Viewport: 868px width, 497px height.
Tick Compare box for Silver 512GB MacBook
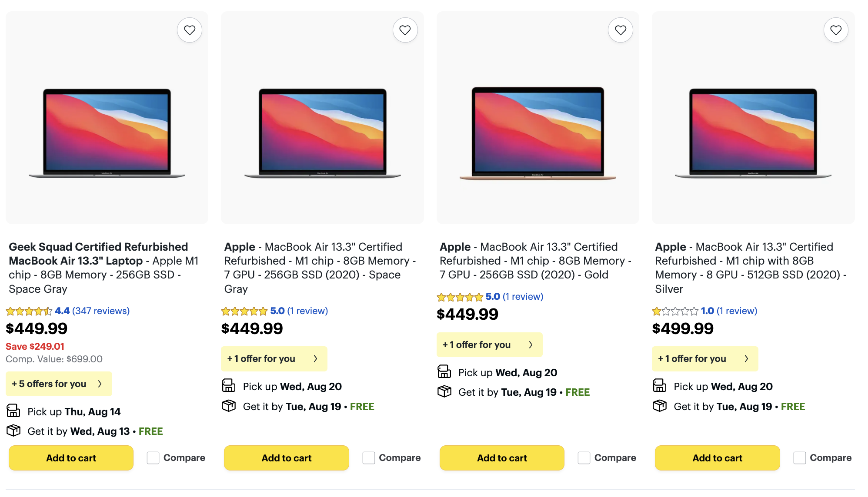point(799,458)
